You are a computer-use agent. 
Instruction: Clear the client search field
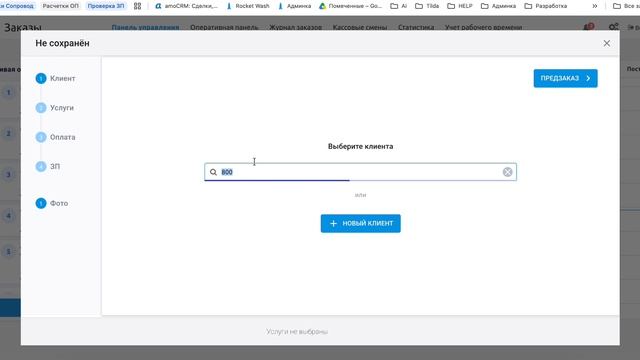(x=507, y=172)
